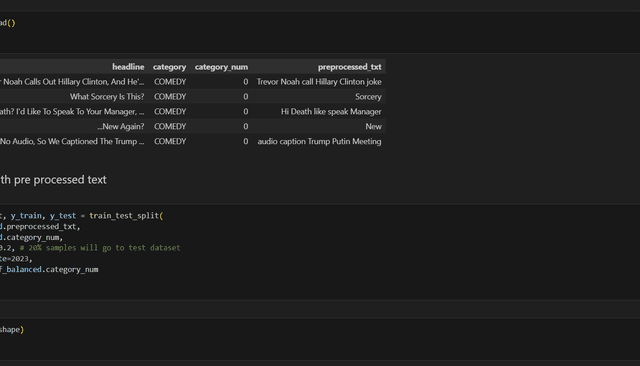Click the '_balanced.category_num' stratify line
640x366 pixels.
pos(49,269)
